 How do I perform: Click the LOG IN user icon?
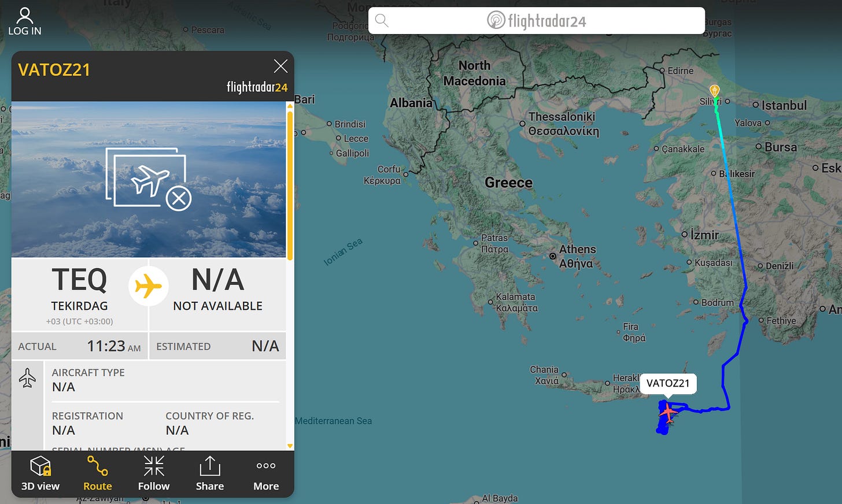[x=25, y=14]
